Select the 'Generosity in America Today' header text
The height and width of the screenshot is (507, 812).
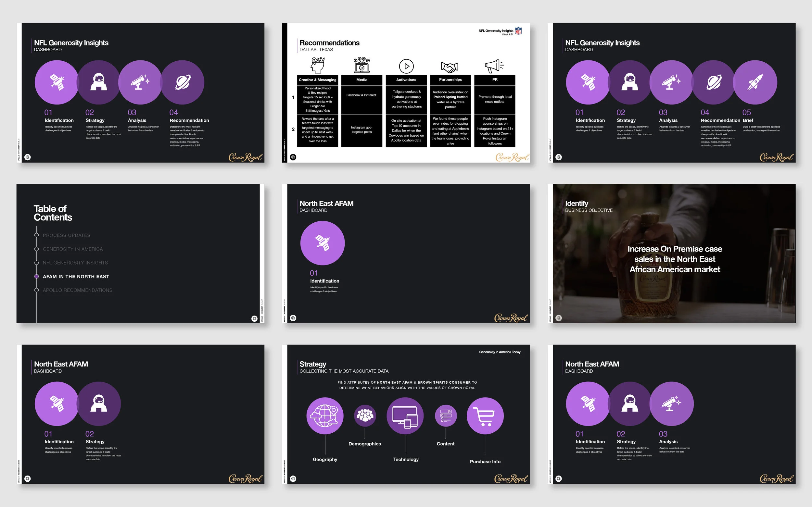[x=500, y=352]
